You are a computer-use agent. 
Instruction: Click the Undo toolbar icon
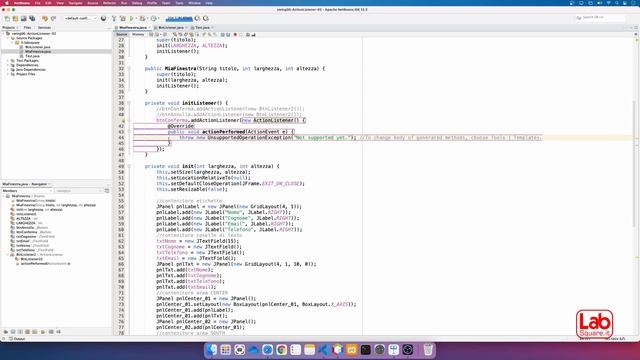click(x=45, y=18)
